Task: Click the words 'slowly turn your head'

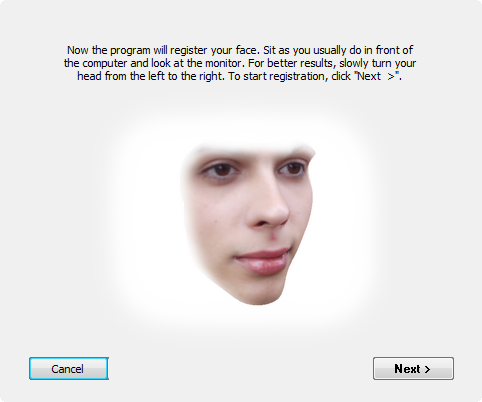Action: (378, 63)
